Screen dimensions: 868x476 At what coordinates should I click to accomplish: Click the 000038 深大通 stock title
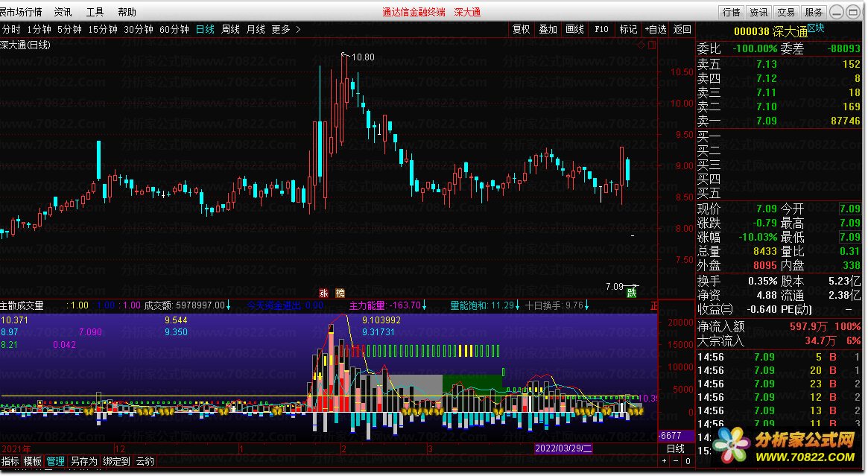tap(770, 32)
